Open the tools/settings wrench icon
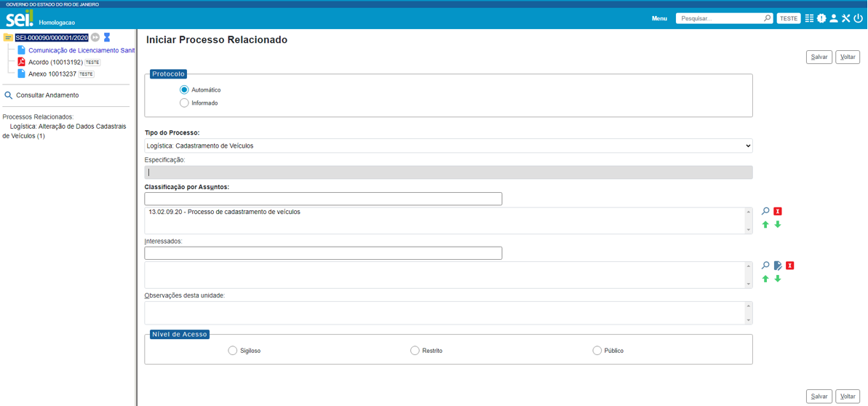The width and height of the screenshot is (868, 406). tap(846, 18)
